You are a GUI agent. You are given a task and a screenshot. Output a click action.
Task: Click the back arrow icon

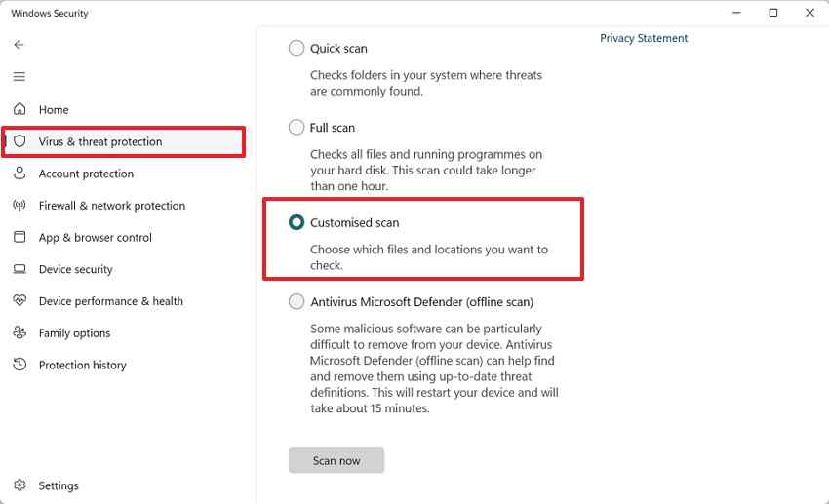20,45
